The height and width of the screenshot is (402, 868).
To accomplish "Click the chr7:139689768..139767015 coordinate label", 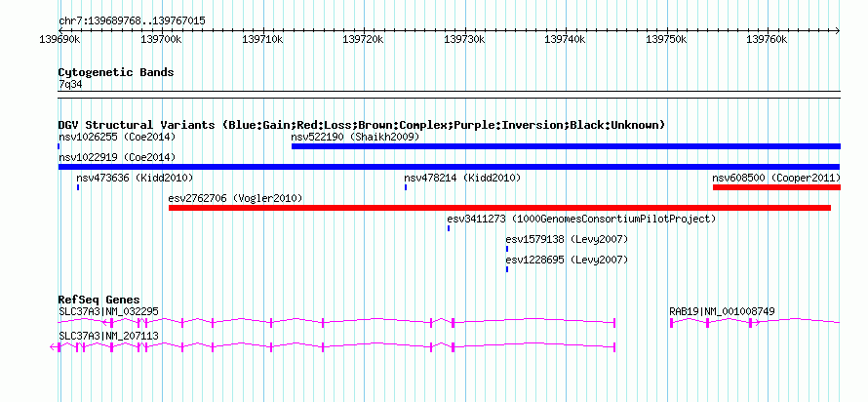I will pyautogui.click(x=132, y=21).
